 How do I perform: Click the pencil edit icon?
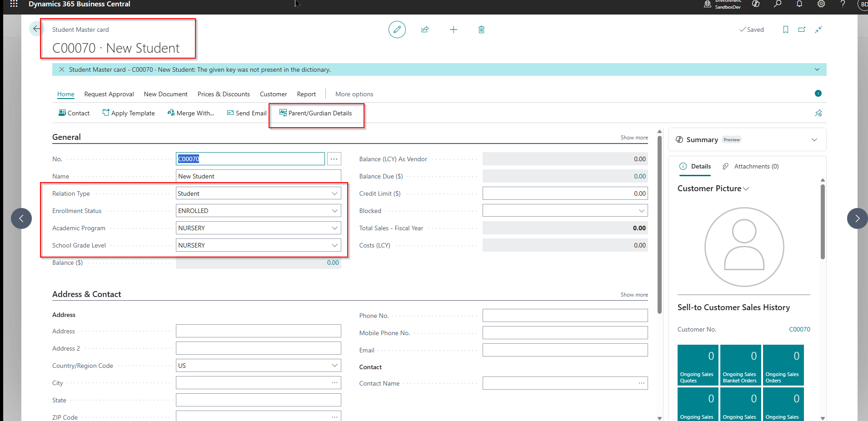pos(397,30)
